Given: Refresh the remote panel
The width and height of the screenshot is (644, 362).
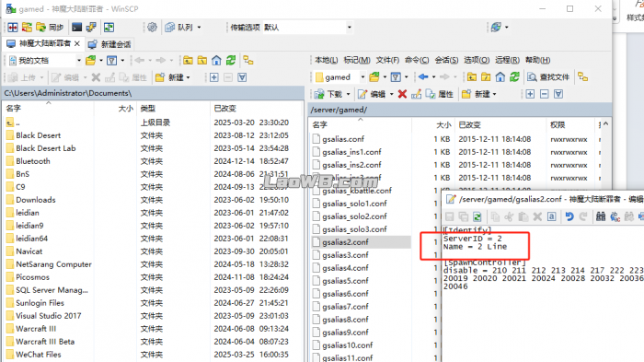Looking at the screenshot, I should 514,77.
